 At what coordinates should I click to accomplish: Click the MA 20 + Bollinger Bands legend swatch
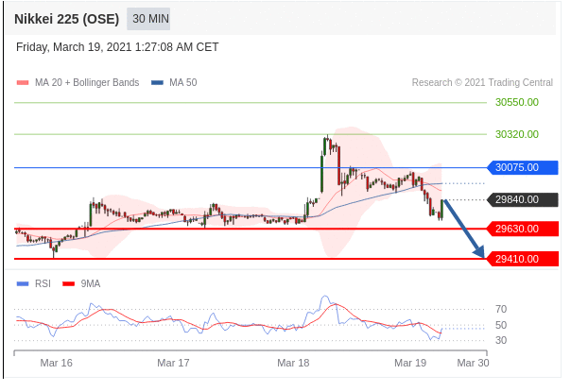pyautogui.click(x=23, y=83)
